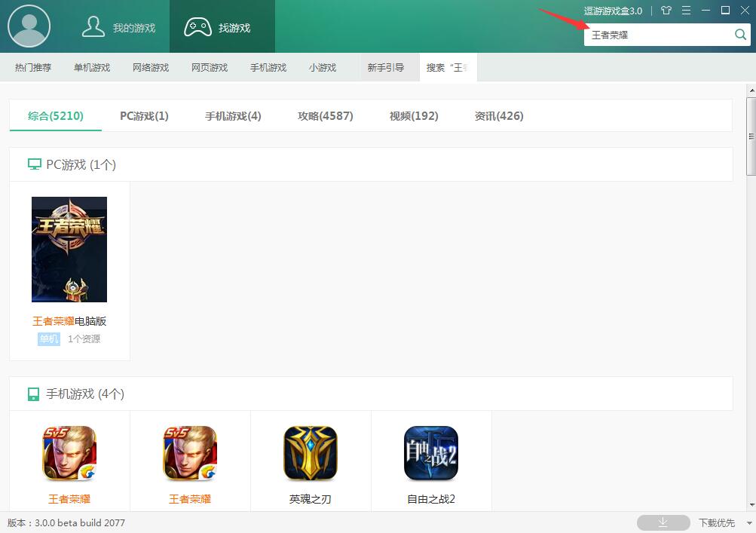This screenshot has height=533, width=756.
Task: Open first 王者荣耀 mobile game icon
Action: point(69,453)
